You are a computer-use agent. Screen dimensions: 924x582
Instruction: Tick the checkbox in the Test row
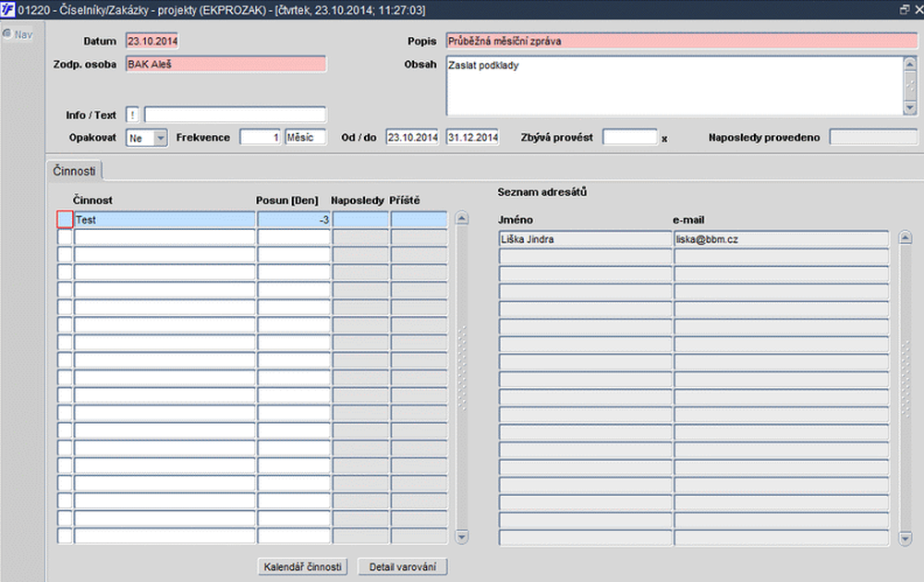click(x=65, y=220)
